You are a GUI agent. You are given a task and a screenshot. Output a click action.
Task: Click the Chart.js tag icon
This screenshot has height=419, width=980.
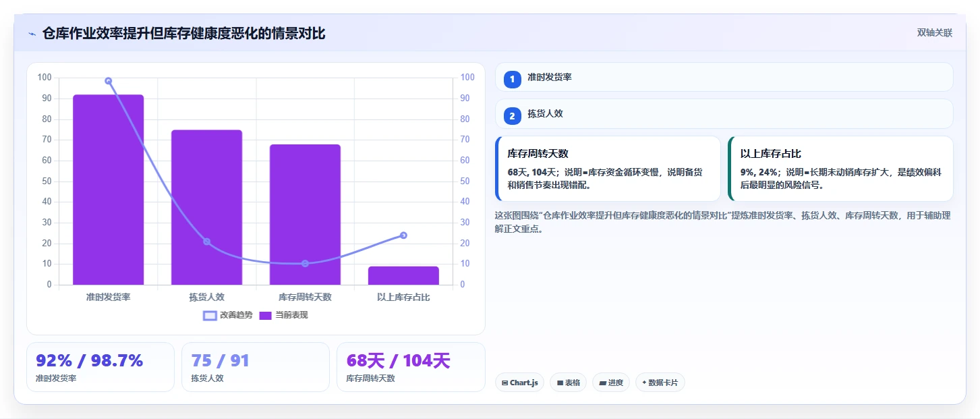click(505, 383)
